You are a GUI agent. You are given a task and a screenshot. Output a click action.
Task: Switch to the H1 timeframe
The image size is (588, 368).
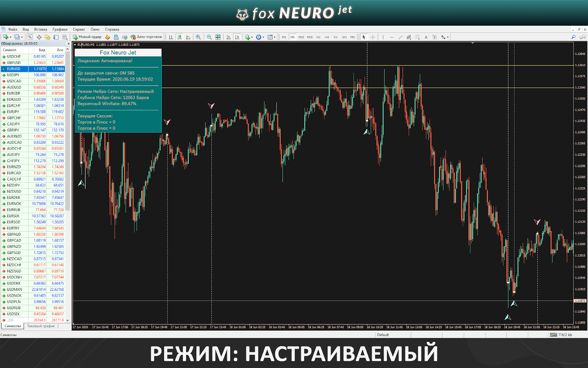(318, 37)
